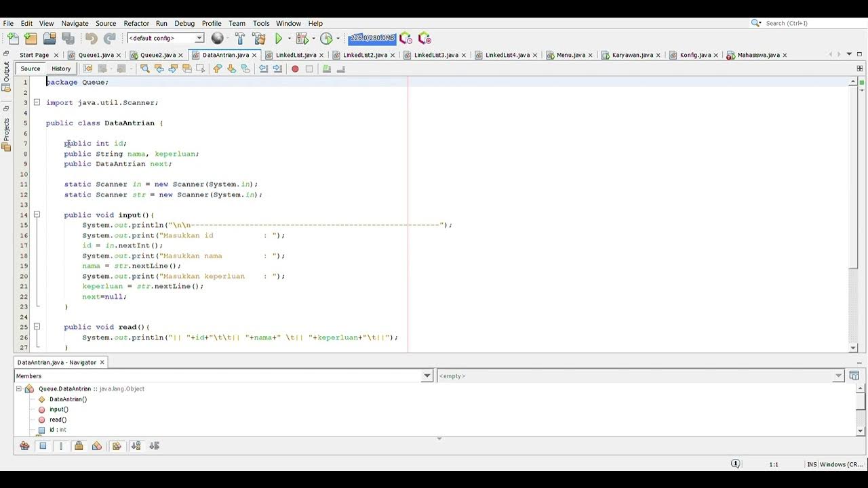The width and height of the screenshot is (868, 488).
Task: Click the Open Project toolbar icon
Action: pyautogui.click(x=50, y=39)
